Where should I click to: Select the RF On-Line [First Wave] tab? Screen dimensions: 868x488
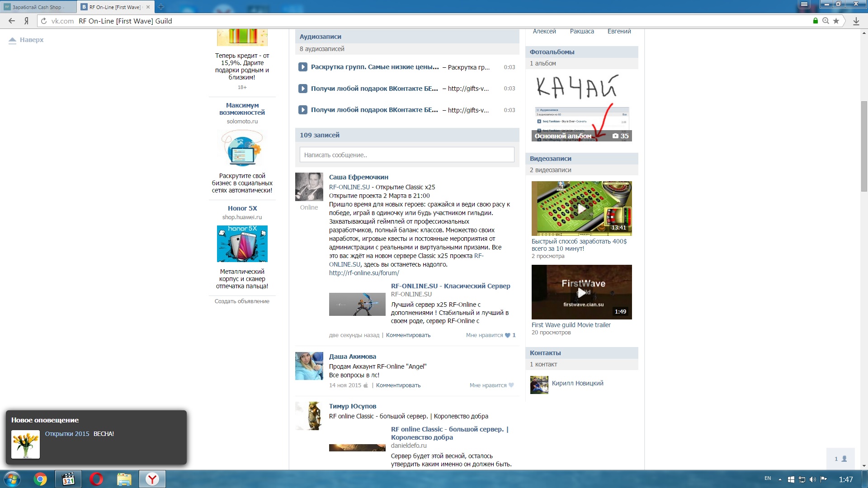tap(115, 7)
